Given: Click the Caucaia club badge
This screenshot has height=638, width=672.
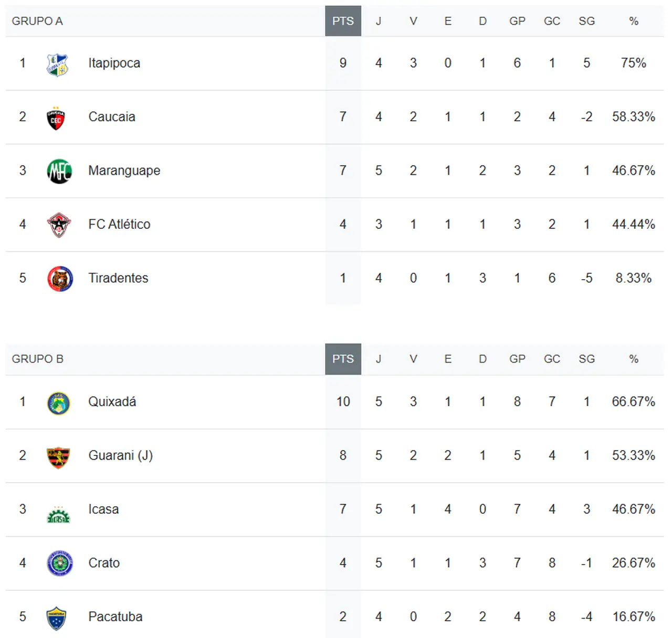Looking at the screenshot, I should (56, 119).
